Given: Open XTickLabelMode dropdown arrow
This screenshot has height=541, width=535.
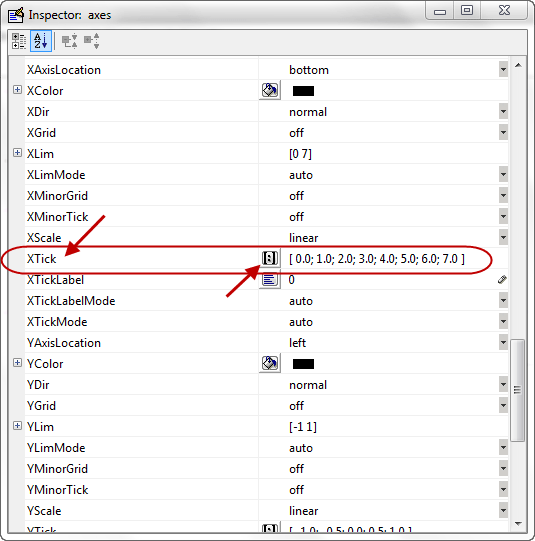Looking at the screenshot, I should point(503,301).
